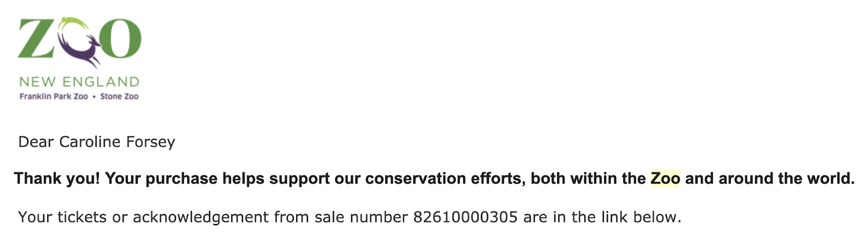Viewport: 868px width, 248px height.
Task: Click the NEW ENGLAND logo text
Action: pyautogui.click(x=79, y=82)
